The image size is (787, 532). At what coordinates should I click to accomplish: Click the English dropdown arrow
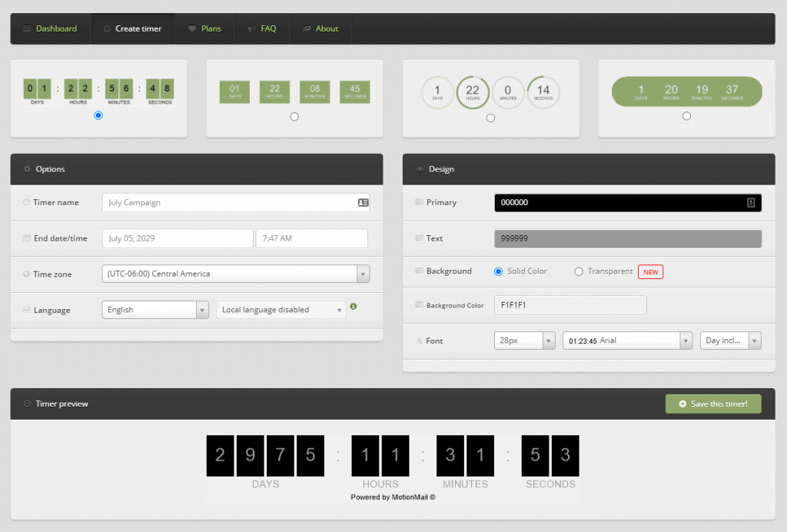click(202, 310)
